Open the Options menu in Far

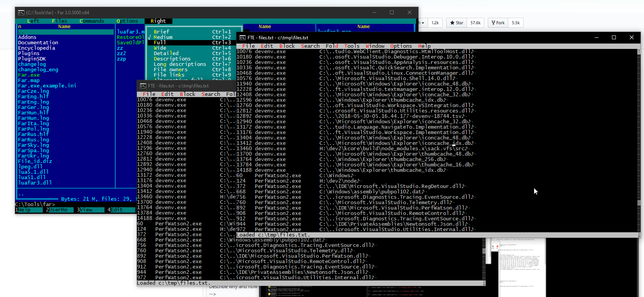click(127, 21)
